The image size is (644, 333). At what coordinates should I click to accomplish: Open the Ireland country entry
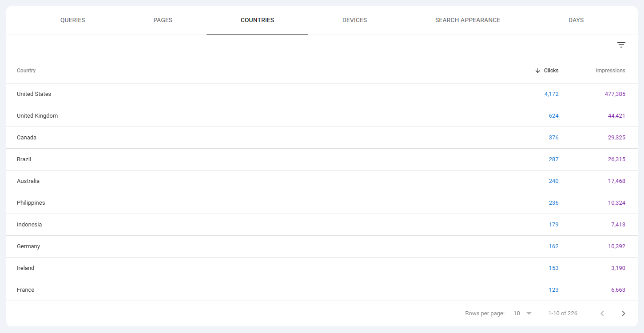(26, 268)
